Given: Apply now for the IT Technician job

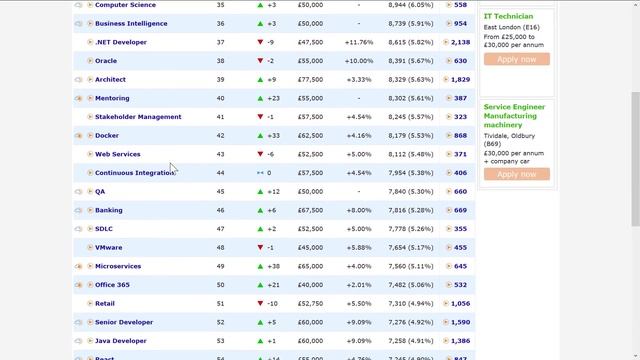Looking at the screenshot, I should pyautogui.click(x=517, y=59).
